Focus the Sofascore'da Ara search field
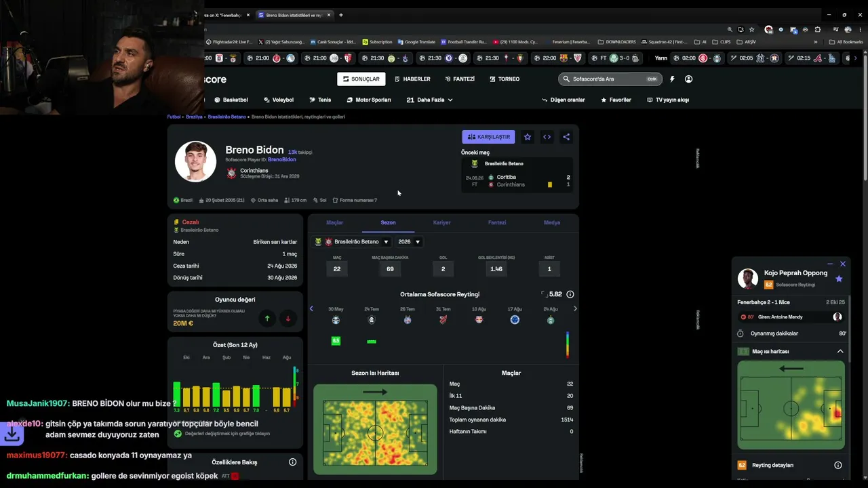Screen dimensions: 868x488 (x=610, y=79)
